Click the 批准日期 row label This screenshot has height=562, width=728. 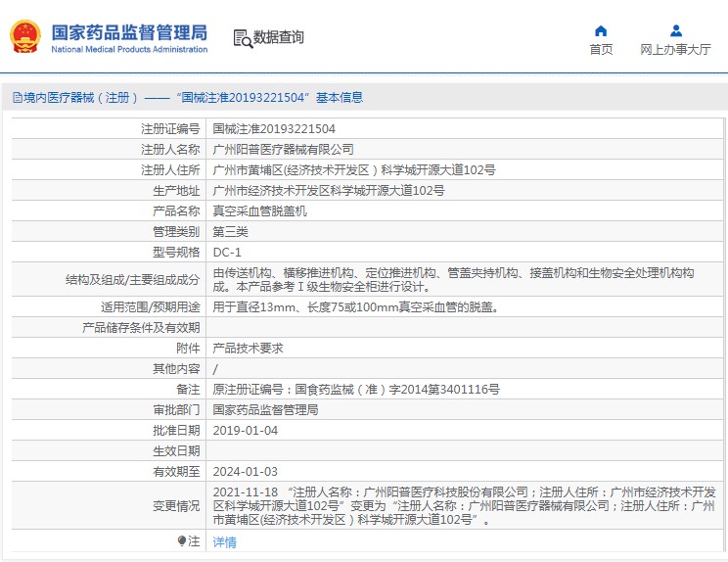[x=176, y=431]
